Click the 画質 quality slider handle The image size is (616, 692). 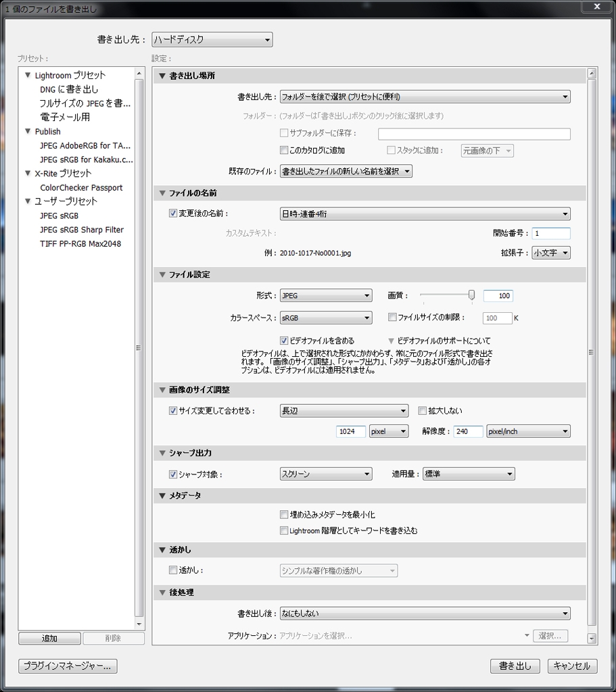(471, 295)
